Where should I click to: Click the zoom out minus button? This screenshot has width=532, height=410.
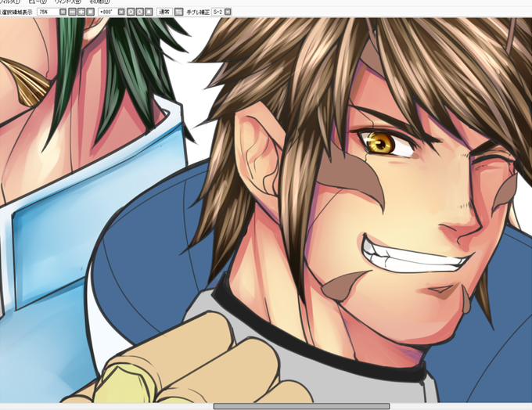tap(72, 12)
